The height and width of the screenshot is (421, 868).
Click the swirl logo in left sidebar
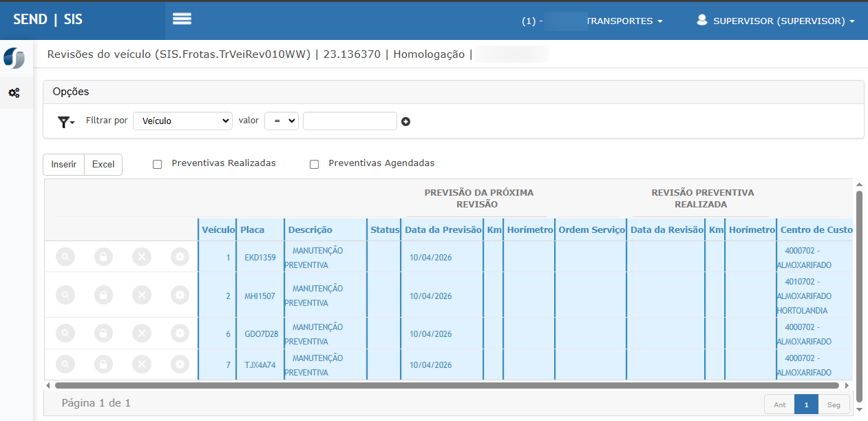click(14, 59)
